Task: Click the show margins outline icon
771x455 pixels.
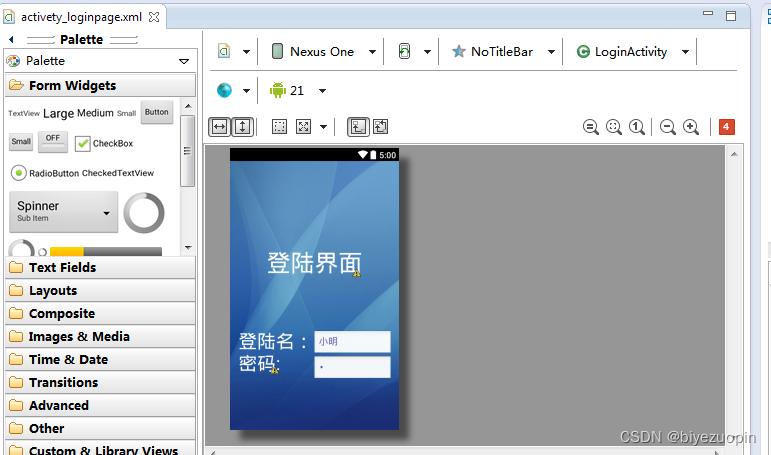Action: pyautogui.click(x=279, y=127)
